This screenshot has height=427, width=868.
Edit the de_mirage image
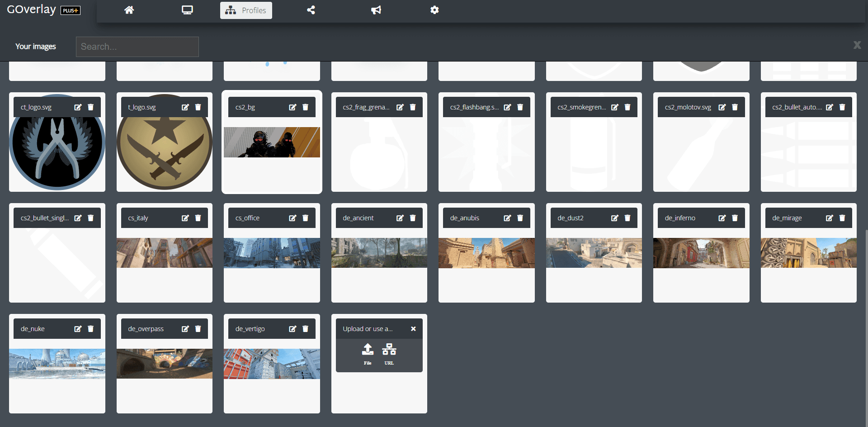(x=830, y=218)
